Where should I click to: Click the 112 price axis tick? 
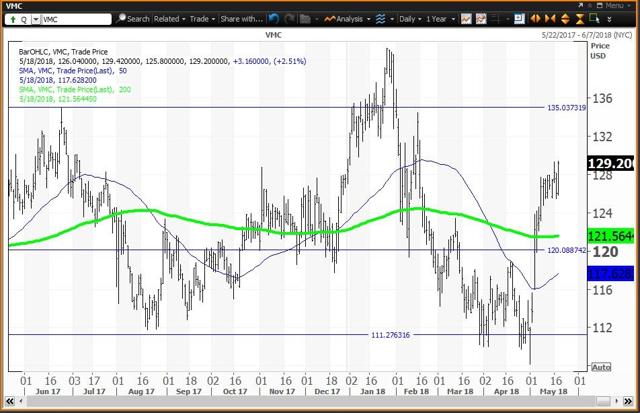point(602,328)
